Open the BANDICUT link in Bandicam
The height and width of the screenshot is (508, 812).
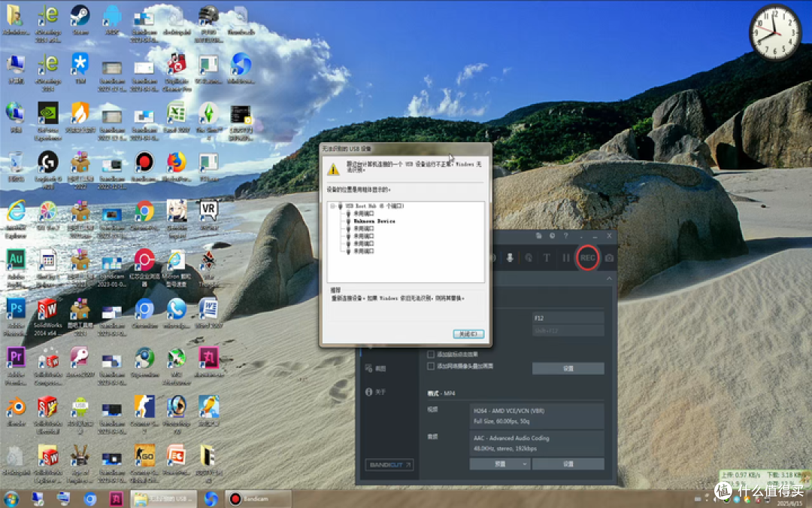(389, 465)
